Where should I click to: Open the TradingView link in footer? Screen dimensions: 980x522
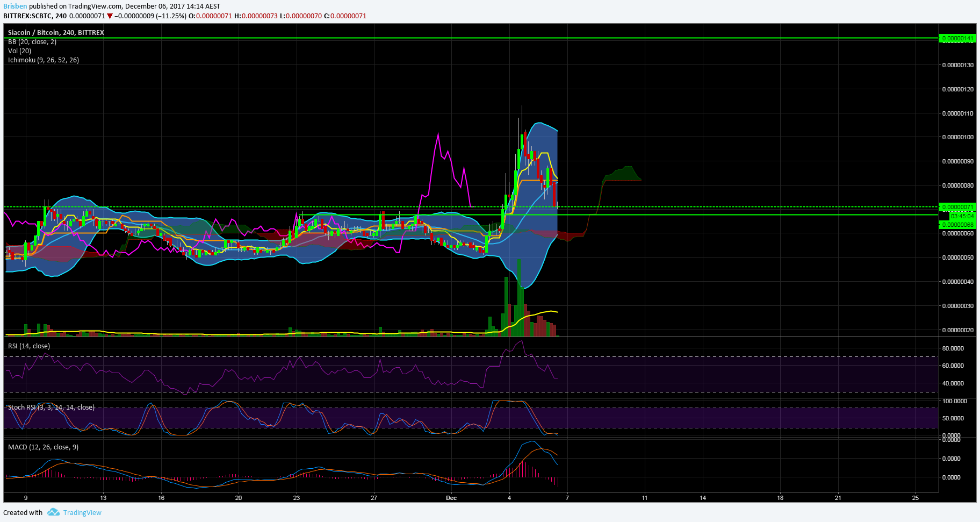[82, 512]
